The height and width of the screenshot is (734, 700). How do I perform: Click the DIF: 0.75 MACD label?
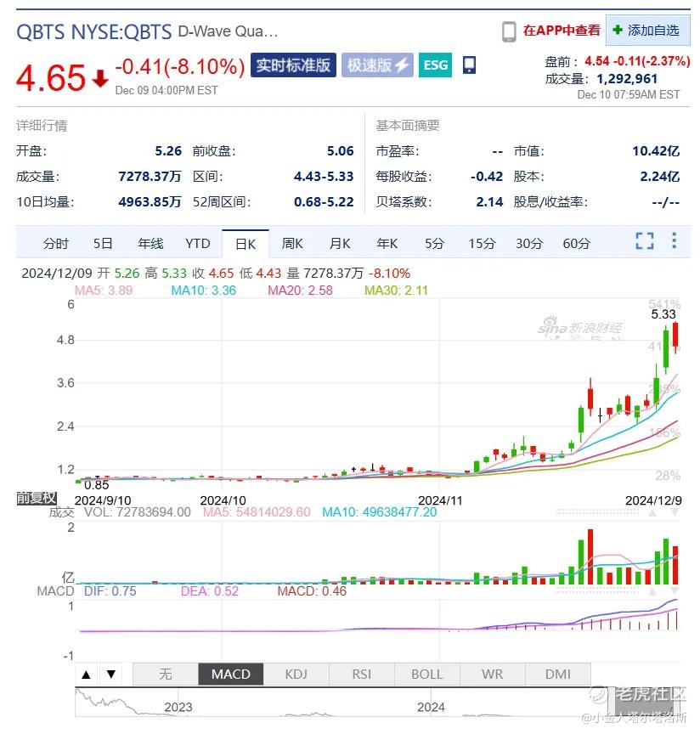[x=110, y=591]
